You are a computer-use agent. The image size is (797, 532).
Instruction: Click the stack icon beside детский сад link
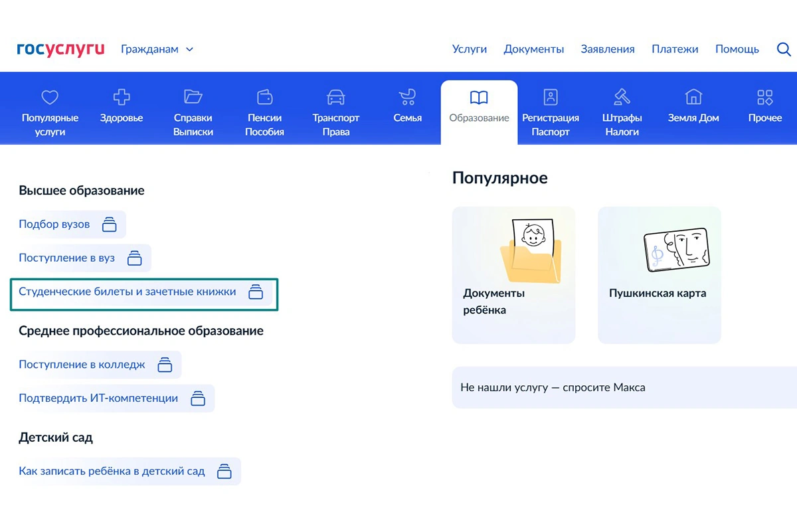224,472
